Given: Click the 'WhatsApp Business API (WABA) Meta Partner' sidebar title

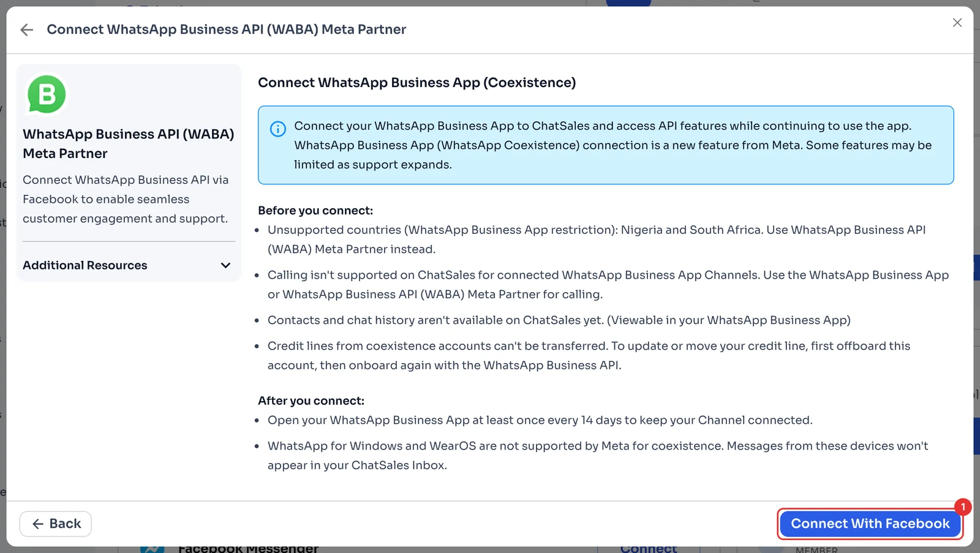Looking at the screenshot, I should 129,144.
